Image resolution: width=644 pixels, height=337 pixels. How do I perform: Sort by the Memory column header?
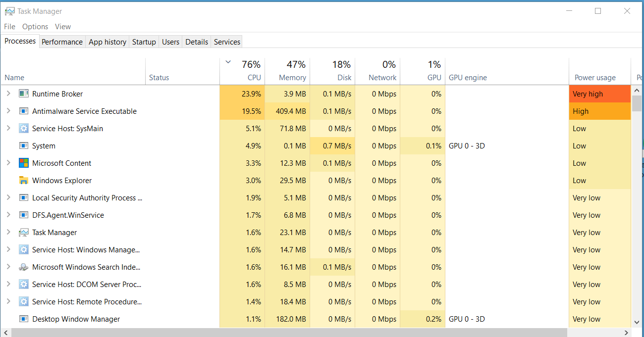[x=287, y=71]
